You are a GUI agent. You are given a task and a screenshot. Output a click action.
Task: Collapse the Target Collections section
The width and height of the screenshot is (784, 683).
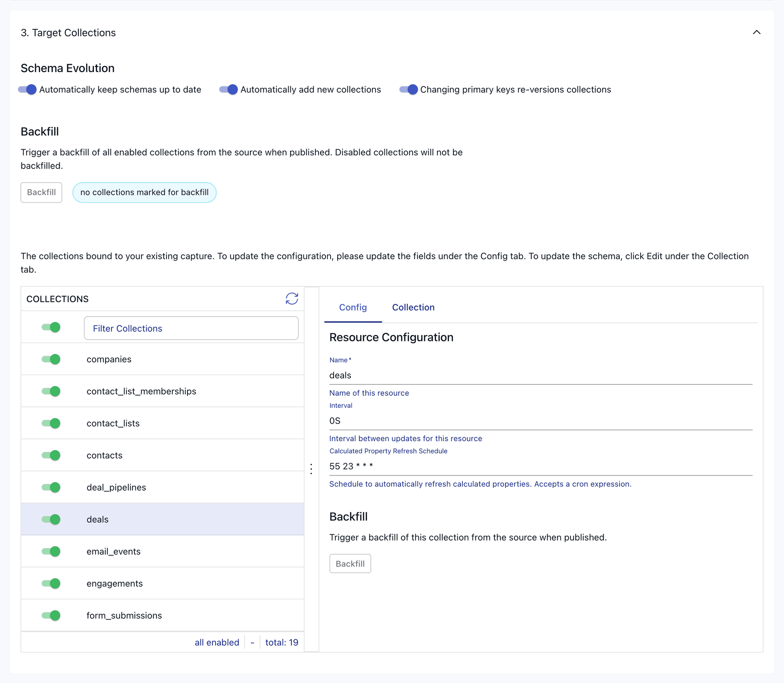pos(756,33)
